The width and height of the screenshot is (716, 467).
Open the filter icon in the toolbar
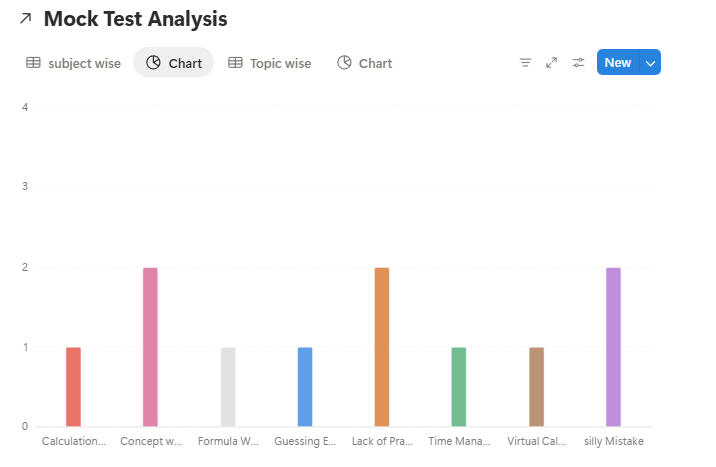point(525,63)
